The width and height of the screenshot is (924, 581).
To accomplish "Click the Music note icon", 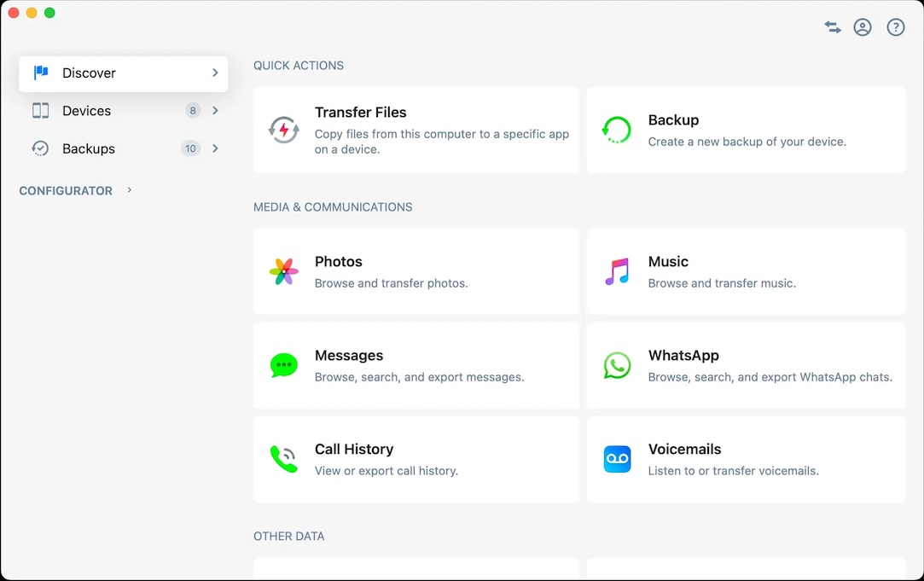I will point(617,271).
